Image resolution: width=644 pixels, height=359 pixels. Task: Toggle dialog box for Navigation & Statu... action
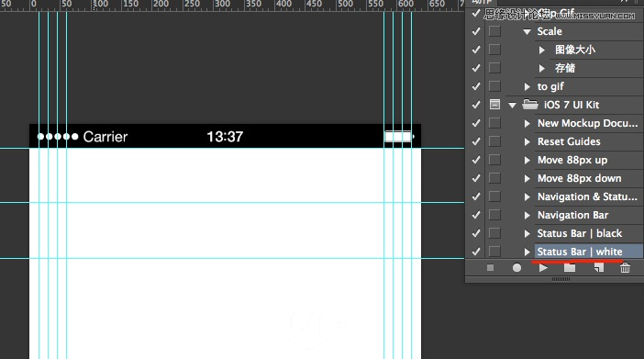click(x=494, y=196)
